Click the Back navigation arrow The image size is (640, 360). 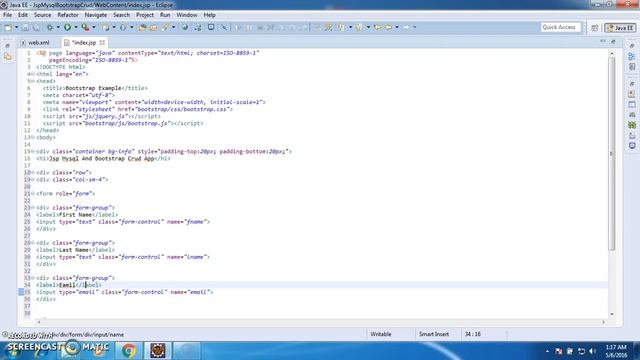click(389, 27)
